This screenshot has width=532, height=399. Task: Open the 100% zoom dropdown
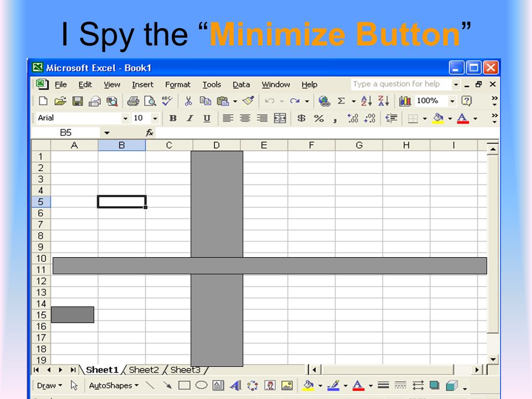(452, 101)
